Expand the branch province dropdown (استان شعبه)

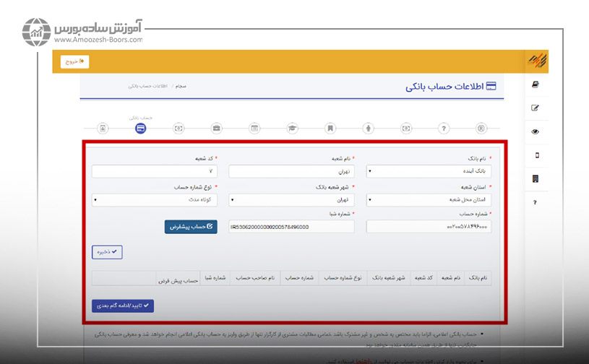[x=429, y=199]
